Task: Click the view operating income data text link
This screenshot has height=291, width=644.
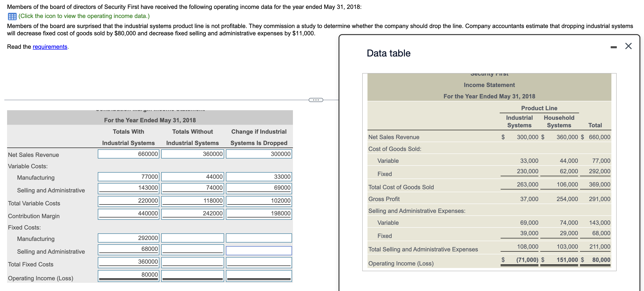Action: [84, 16]
